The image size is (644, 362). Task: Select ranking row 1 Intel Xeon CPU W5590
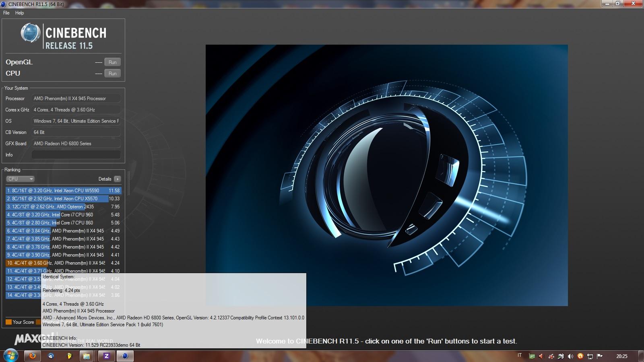(64, 191)
